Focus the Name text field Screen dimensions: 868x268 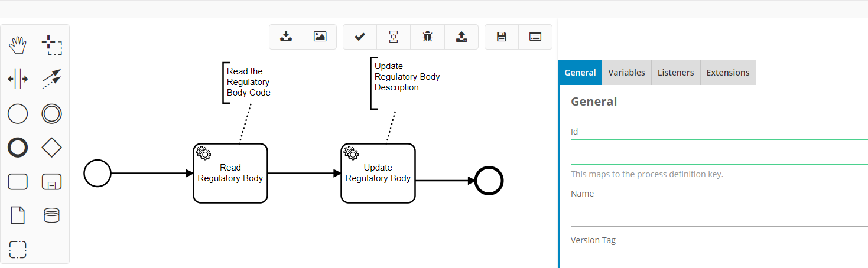coord(719,214)
